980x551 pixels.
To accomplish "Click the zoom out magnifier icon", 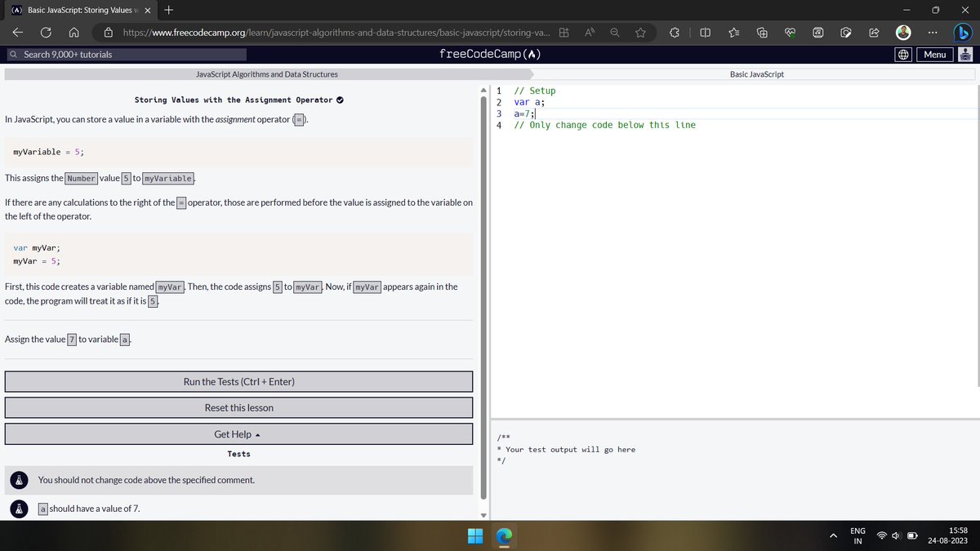I will 614,33.
